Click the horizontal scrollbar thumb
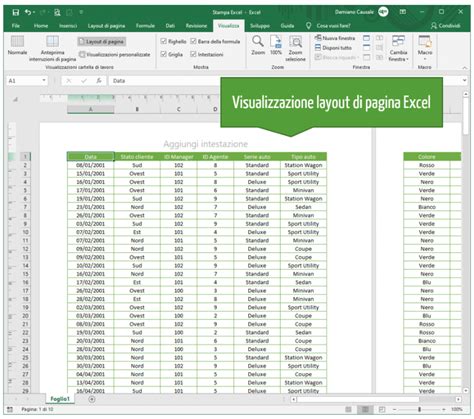 (358, 399)
